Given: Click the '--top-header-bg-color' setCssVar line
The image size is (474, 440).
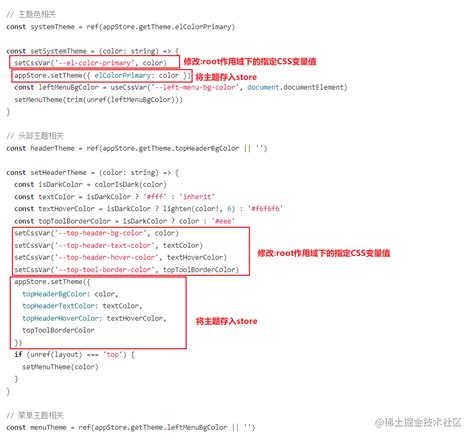Looking at the screenshot, I should click(x=96, y=233).
